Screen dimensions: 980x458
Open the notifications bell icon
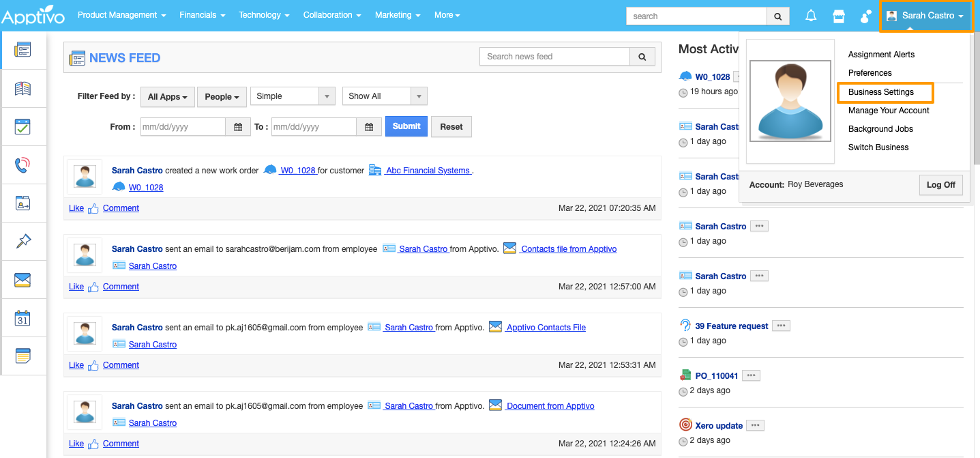pos(811,16)
